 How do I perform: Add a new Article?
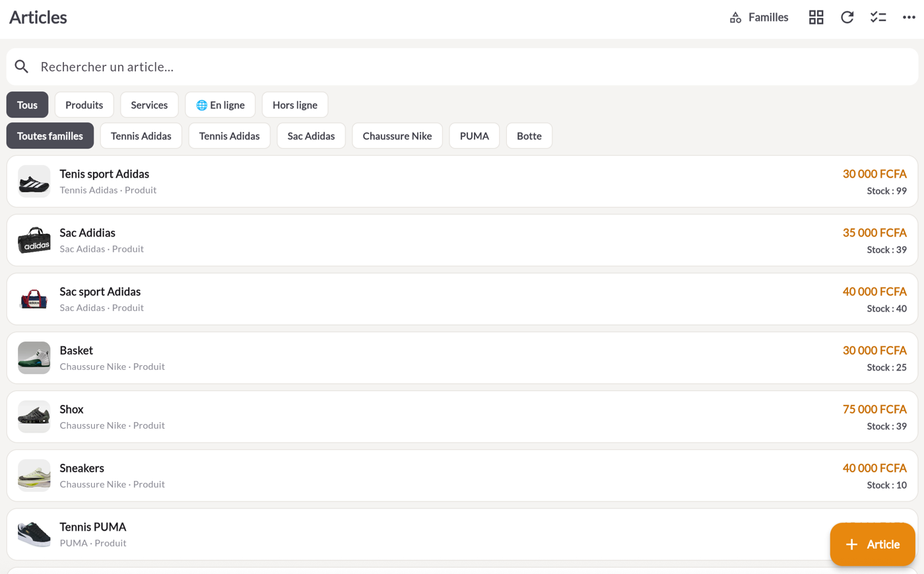coord(873,544)
